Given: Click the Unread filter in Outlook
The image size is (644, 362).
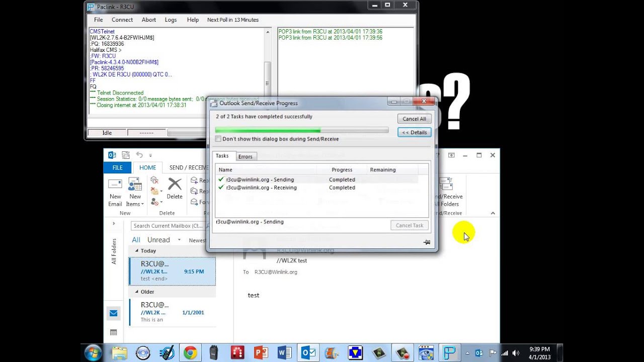Looking at the screenshot, I should (x=158, y=240).
